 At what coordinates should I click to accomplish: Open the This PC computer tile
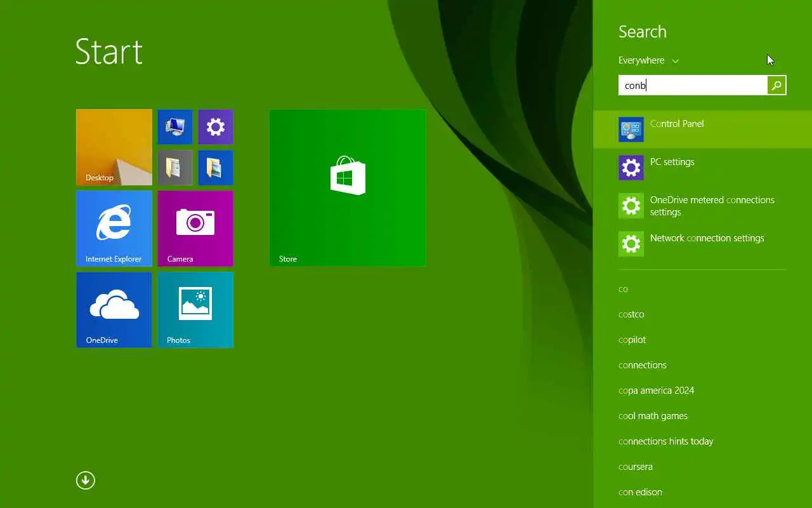175,127
